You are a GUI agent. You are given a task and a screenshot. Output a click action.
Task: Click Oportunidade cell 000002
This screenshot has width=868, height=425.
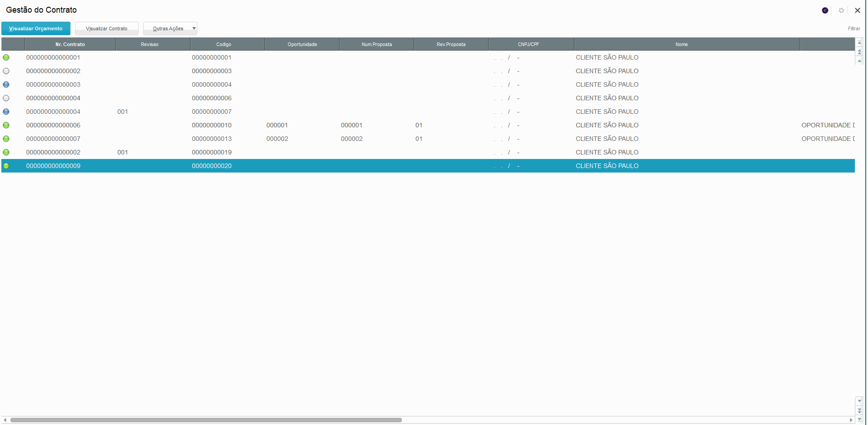click(x=277, y=139)
